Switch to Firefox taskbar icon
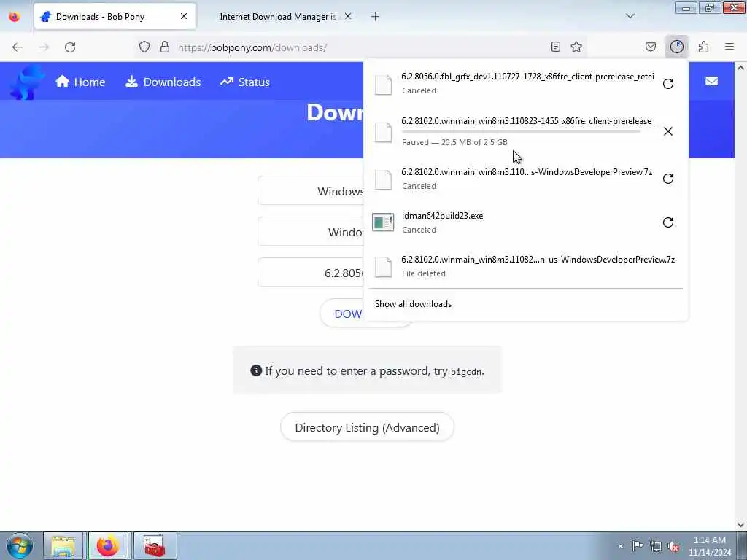Screen dimensions: 747x560 coord(108,545)
